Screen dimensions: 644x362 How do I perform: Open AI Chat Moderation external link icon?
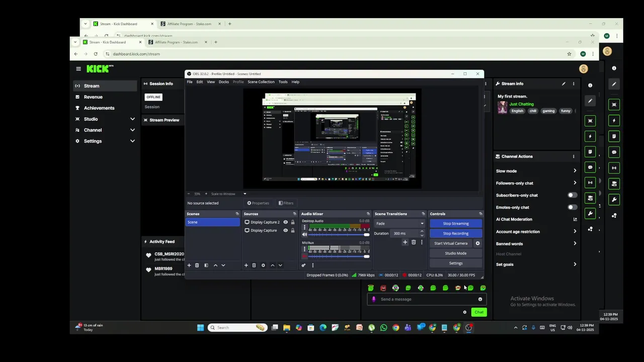(x=575, y=219)
